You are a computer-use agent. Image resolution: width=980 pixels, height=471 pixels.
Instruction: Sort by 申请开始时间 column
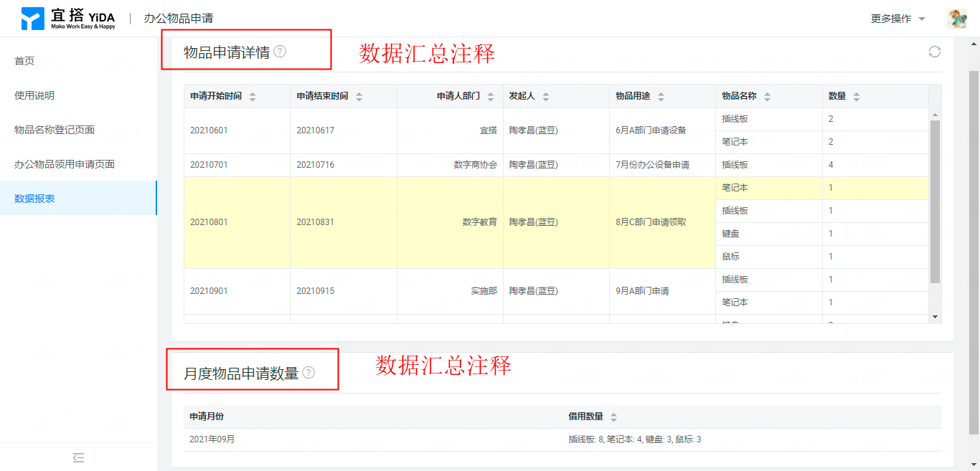[253, 97]
